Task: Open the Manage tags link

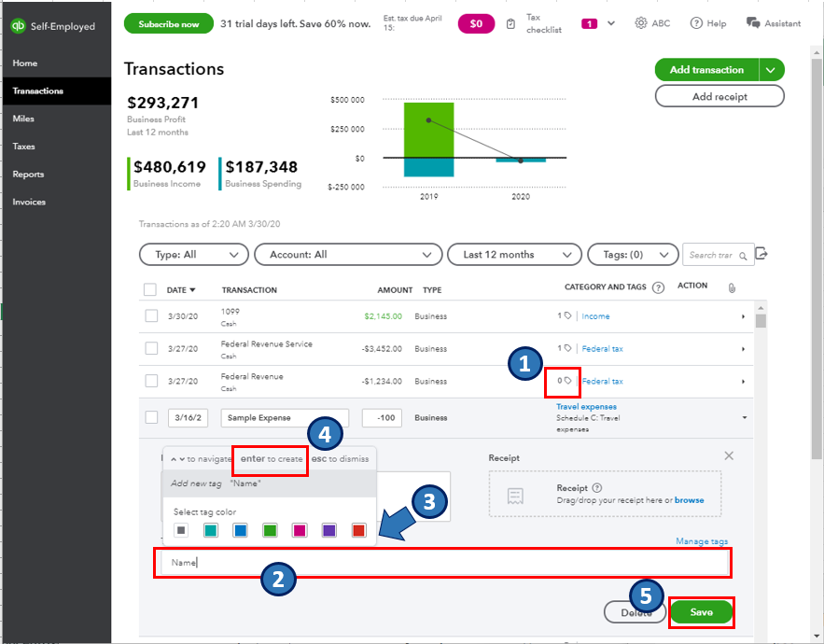Action: tap(702, 541)
